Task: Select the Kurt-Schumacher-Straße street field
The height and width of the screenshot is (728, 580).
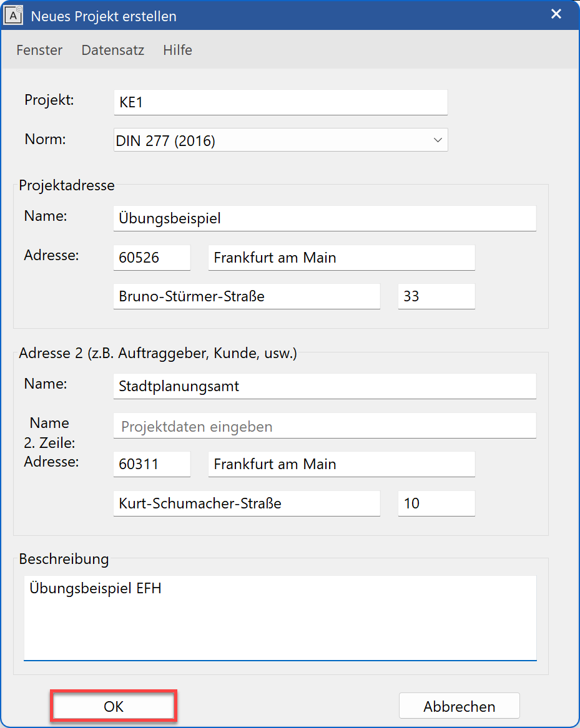Action: [247, 503]
